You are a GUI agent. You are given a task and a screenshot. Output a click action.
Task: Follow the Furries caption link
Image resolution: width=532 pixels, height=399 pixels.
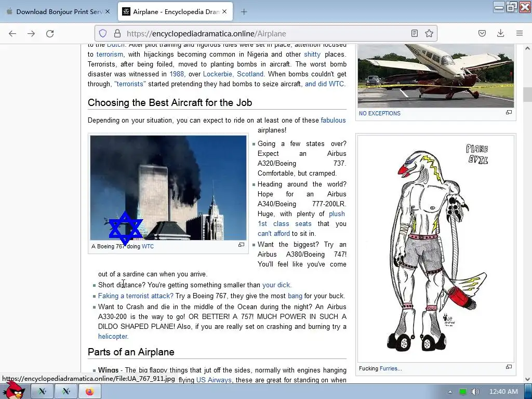click(391, 368)
